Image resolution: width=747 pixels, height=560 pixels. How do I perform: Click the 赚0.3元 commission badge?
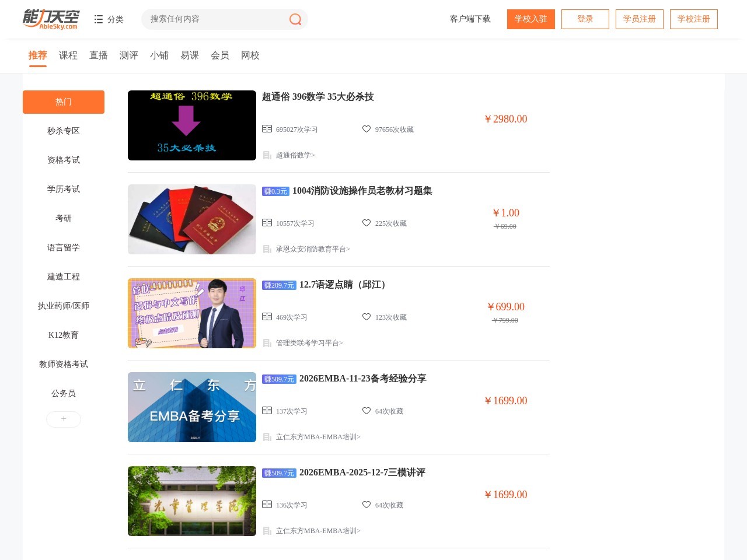276,191
